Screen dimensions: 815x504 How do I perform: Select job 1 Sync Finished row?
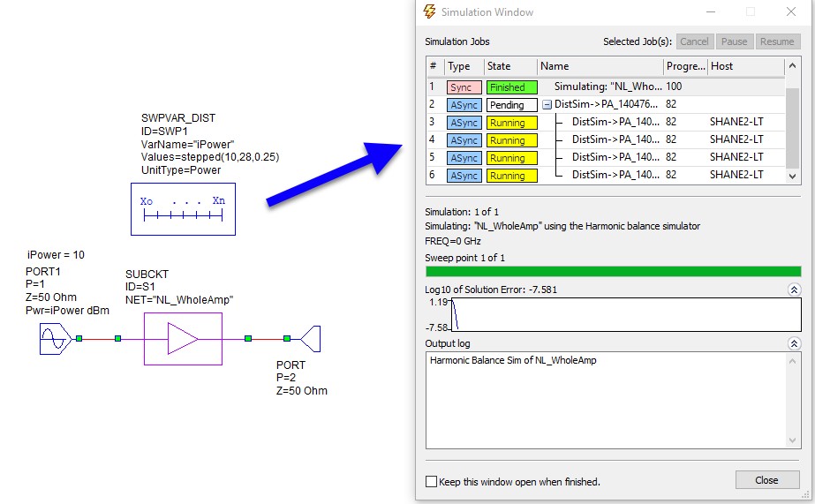pyautogui.click(x=606, y=87)
